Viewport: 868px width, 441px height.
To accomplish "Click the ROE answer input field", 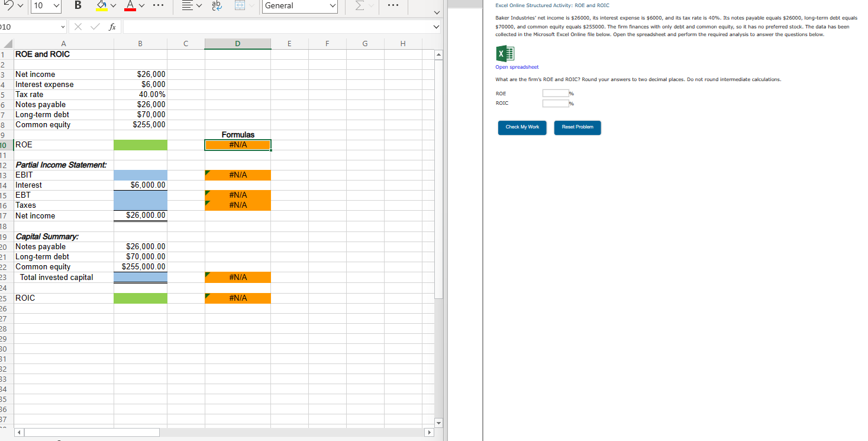I will click(557, 93).
